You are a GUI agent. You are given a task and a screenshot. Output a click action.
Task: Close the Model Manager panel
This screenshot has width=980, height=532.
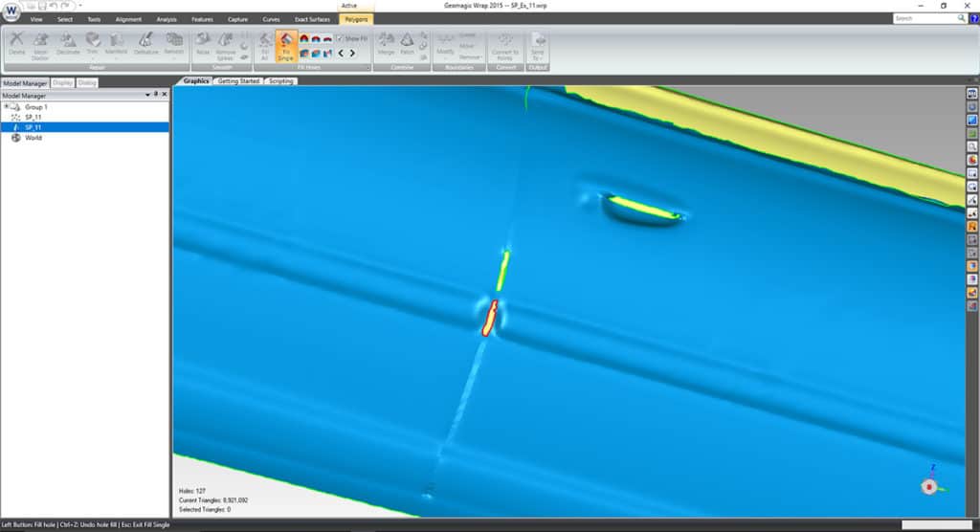pos(165,95)
